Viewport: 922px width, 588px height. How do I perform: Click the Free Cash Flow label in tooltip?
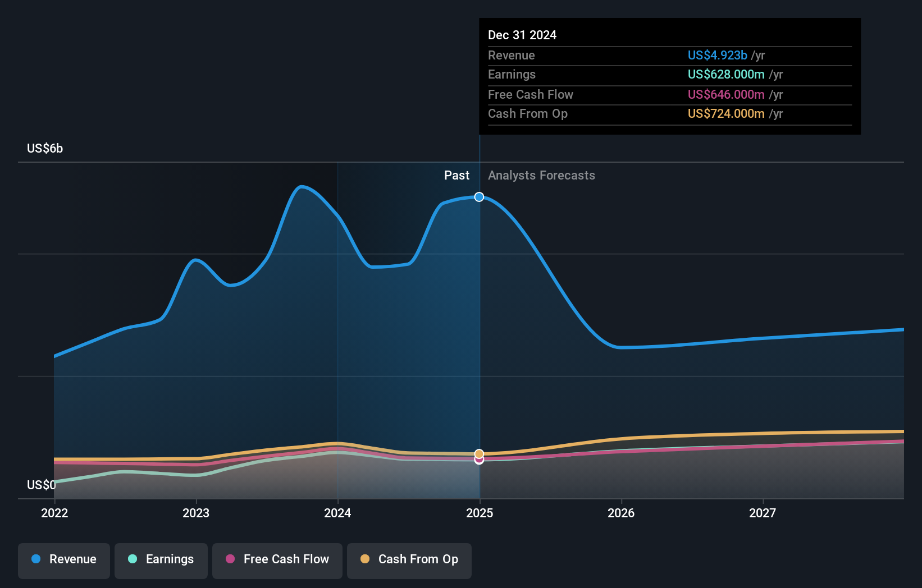[x=531, y=95]
